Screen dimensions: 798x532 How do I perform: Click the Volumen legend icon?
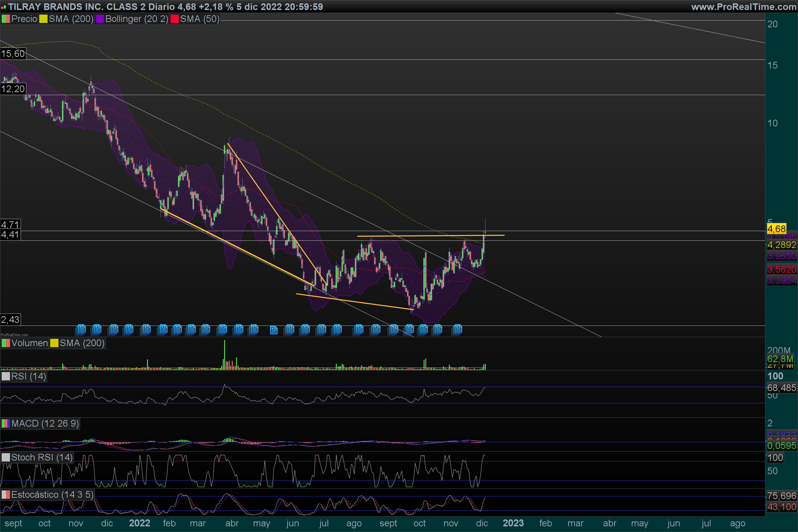6,343
